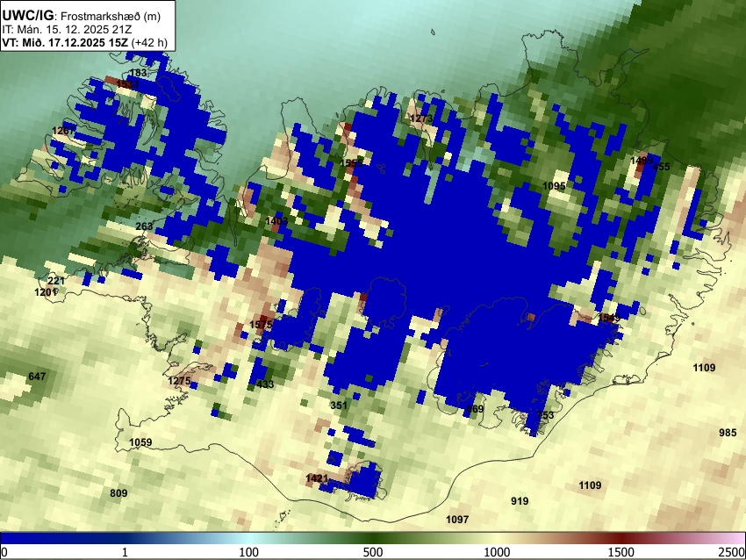
Task: Click the map value '669'
Action: click(x=475, y=409)
